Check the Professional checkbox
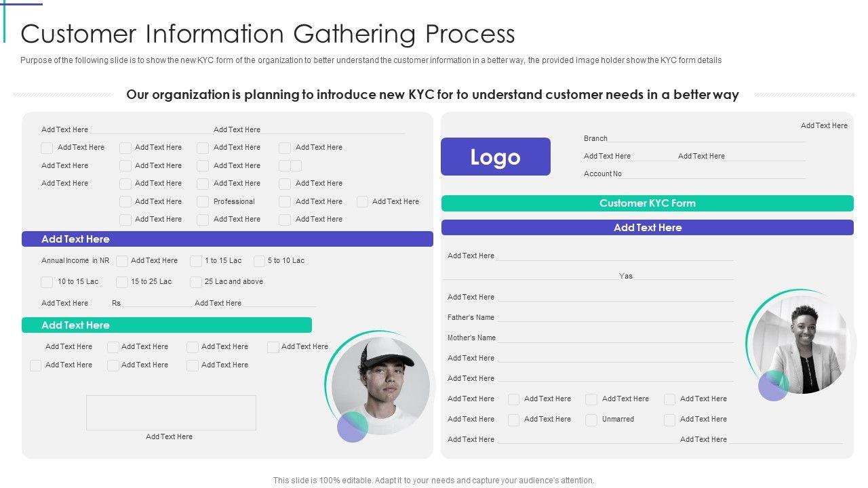Image resolution: width=868 pixels, height=488 pixels. pos(203,202)
